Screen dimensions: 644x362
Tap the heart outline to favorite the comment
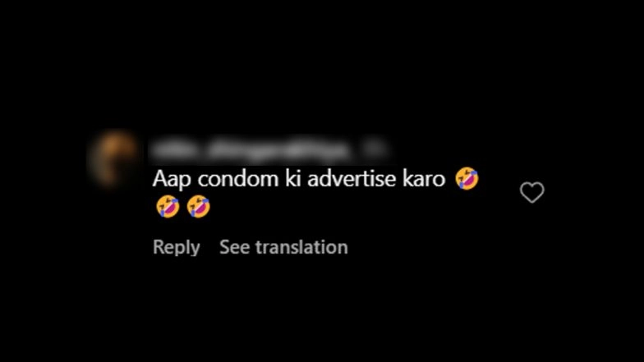point(532,192)
